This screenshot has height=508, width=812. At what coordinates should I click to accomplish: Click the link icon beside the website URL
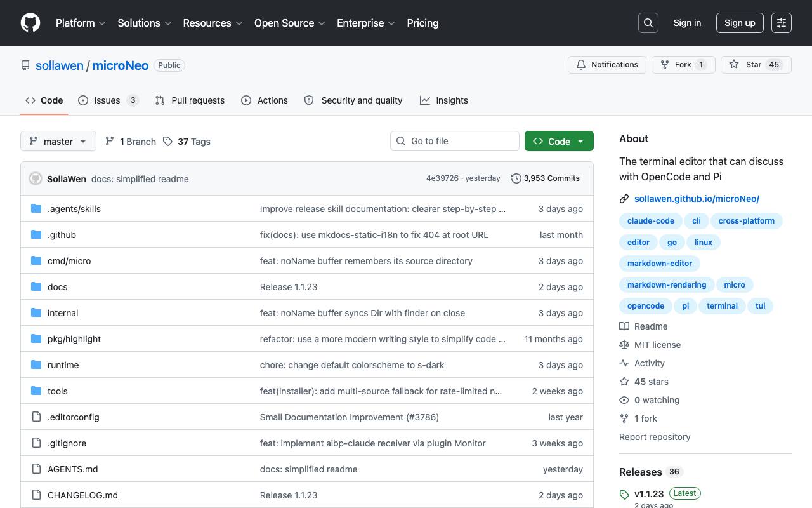click(x=624, y=199)
